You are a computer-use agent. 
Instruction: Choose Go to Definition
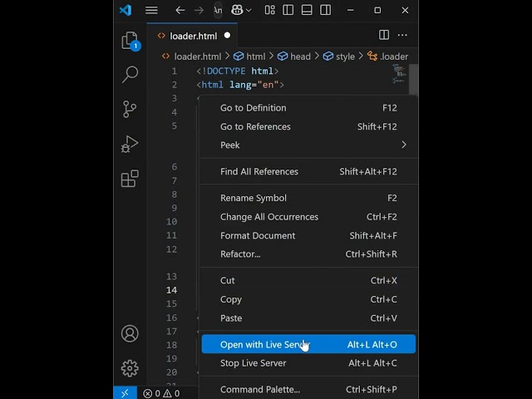(308, 108)
